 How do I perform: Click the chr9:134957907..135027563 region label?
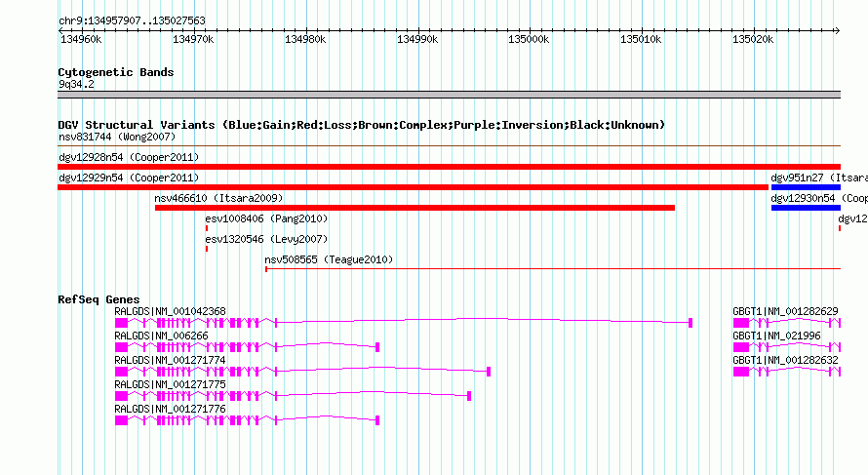pyautogui.click(x=132, y=20)
